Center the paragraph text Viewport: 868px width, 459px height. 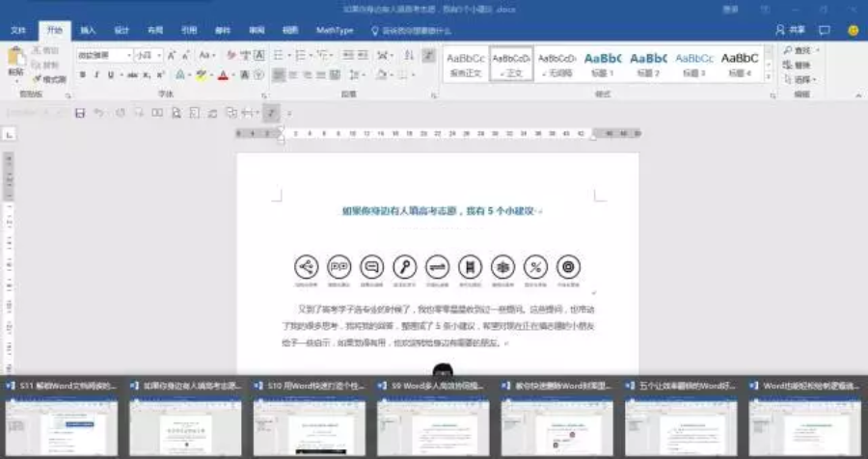click(x=293, y=75)
